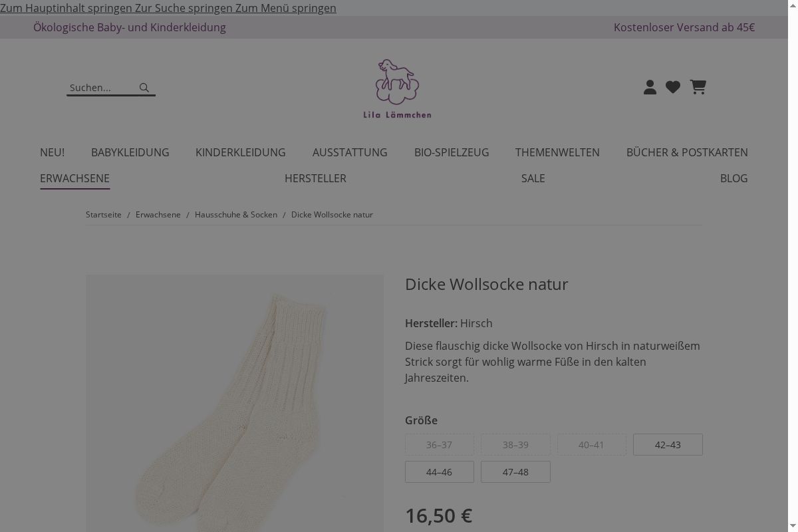Select size 47–48
798x532 pixels.
pyautogui.click(x=515, y=472)
